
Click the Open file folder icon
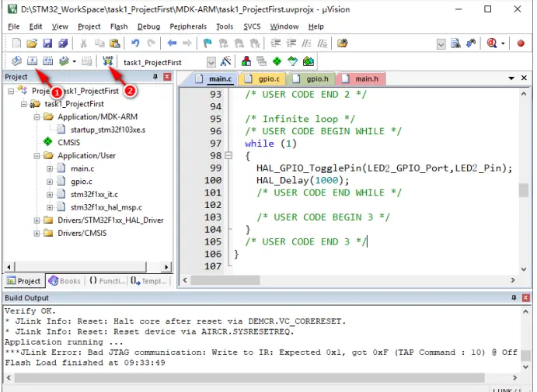[x=32, y=43]
